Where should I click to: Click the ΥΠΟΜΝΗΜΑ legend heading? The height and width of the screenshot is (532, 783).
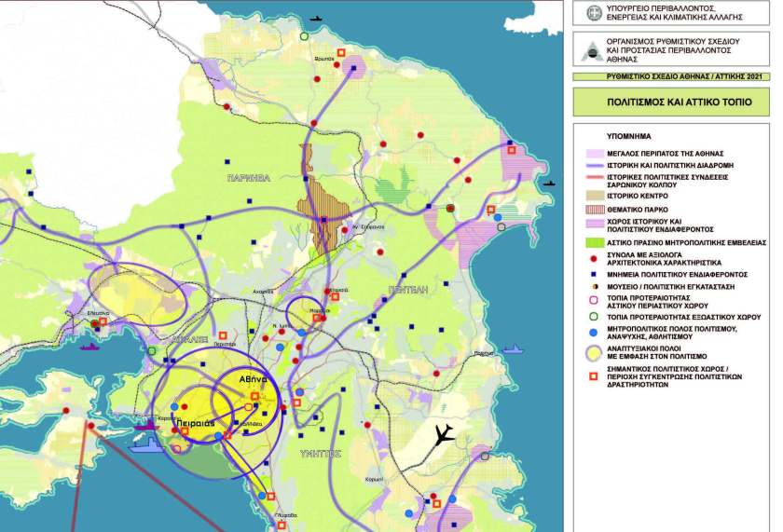tap(629, 136)
